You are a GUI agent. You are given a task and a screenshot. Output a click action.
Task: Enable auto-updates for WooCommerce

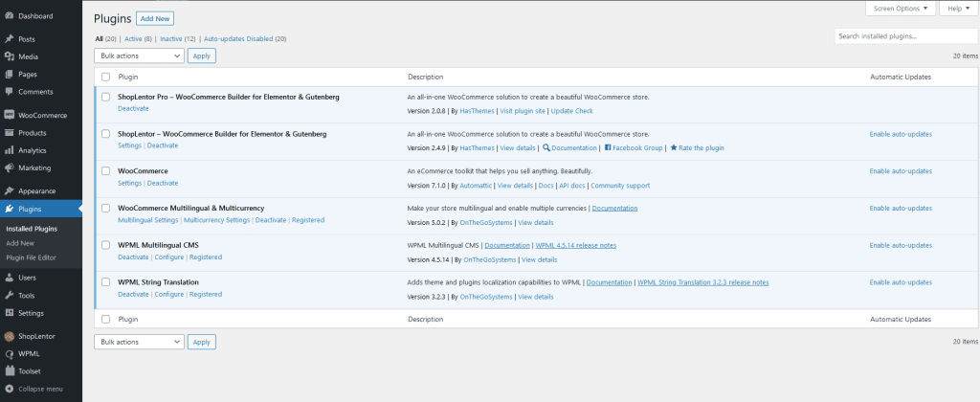[x=901, y=171]
